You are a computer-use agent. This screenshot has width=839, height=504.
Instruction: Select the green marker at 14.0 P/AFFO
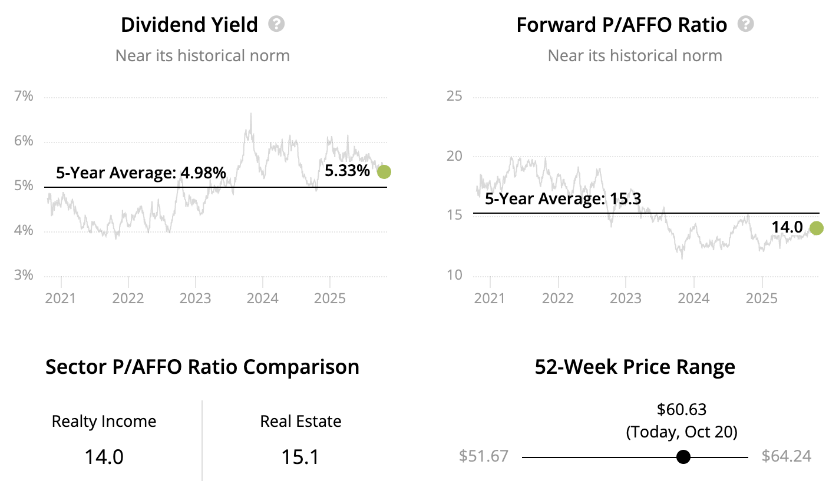tap(816, 228)
